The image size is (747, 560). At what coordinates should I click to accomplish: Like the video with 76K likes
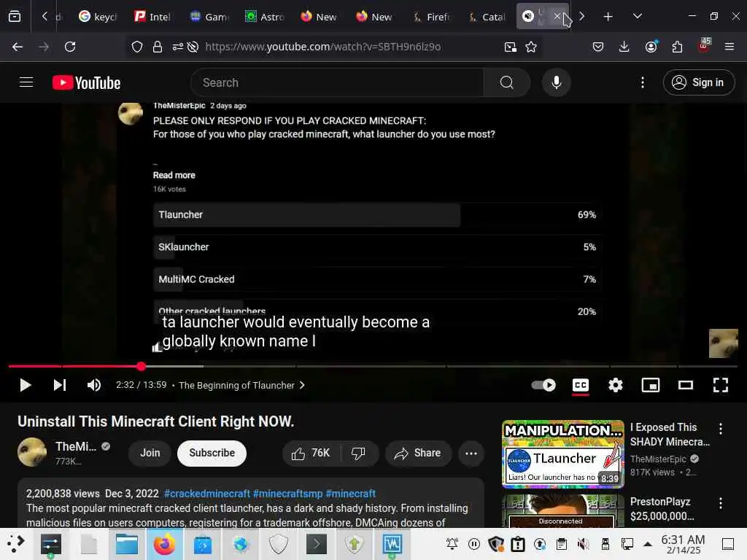[311, 453]
